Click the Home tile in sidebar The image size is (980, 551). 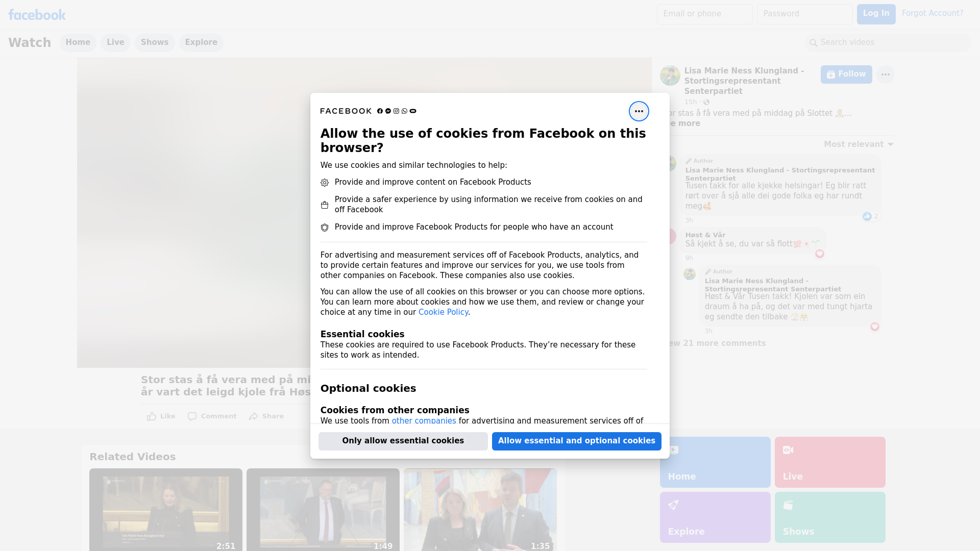coord(715,462)
